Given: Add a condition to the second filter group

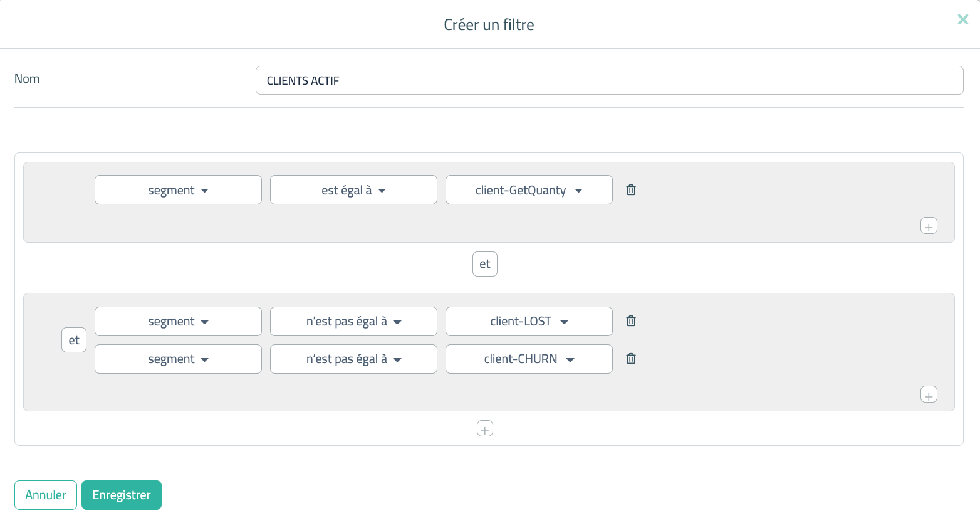Looking at the screenshot, I should click(929, 394).
